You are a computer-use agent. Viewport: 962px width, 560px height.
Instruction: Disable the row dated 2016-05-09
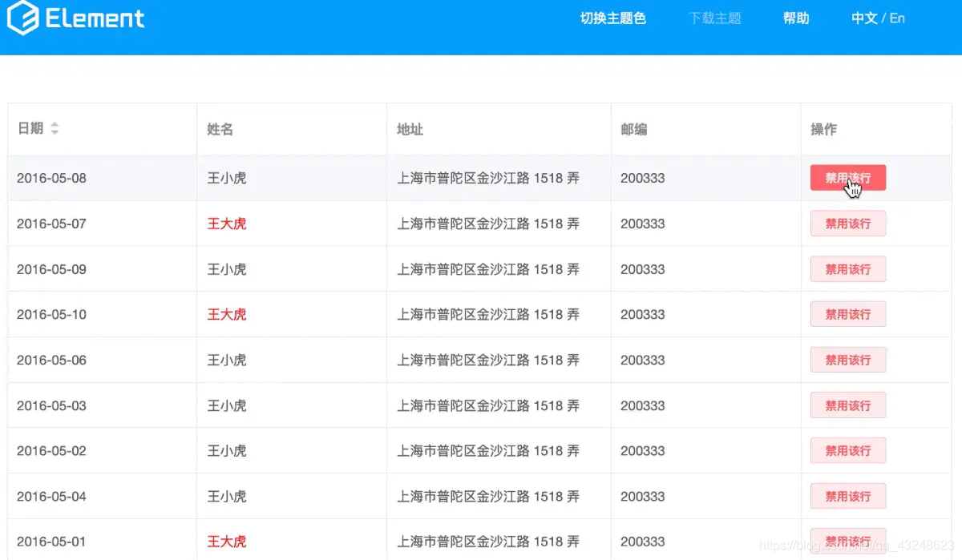847,268
